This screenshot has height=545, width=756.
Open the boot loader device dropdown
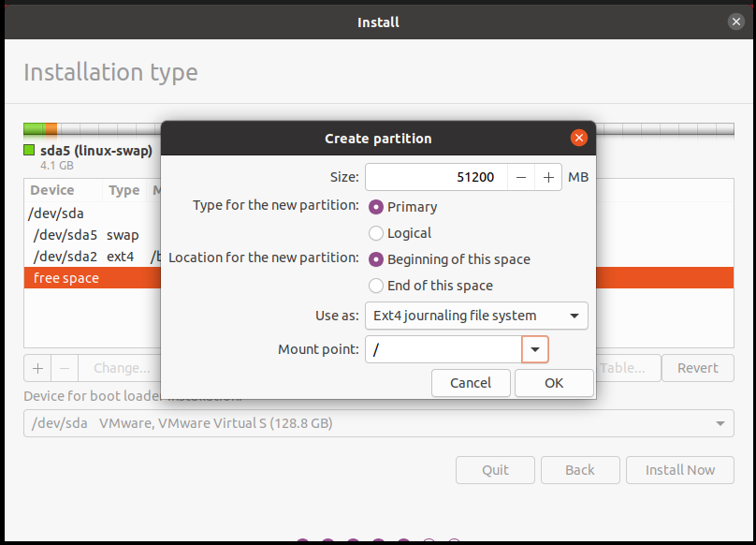[378, 423]
